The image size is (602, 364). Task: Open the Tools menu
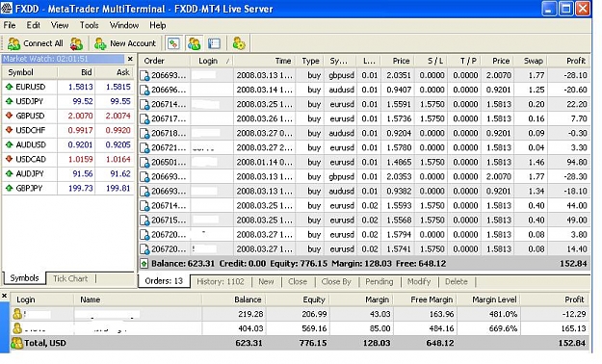tap(89, 25)
